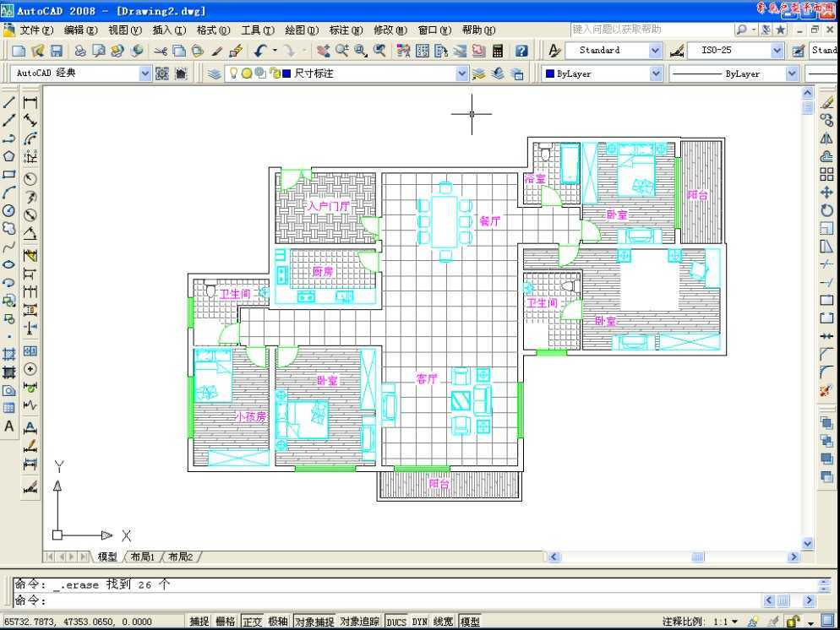The image size is (840, 630).
Task: Open the 绘图(D) menu
Action: [302, 30]
